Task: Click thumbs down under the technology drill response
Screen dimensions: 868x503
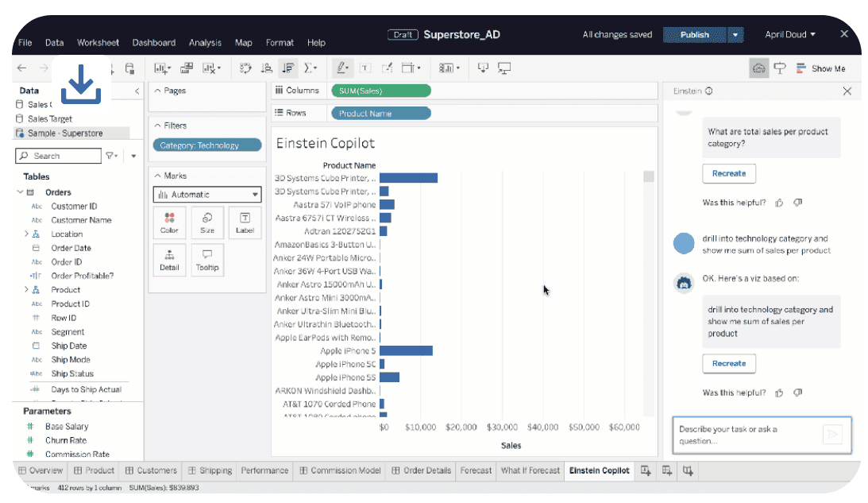Action: [797, 393]
